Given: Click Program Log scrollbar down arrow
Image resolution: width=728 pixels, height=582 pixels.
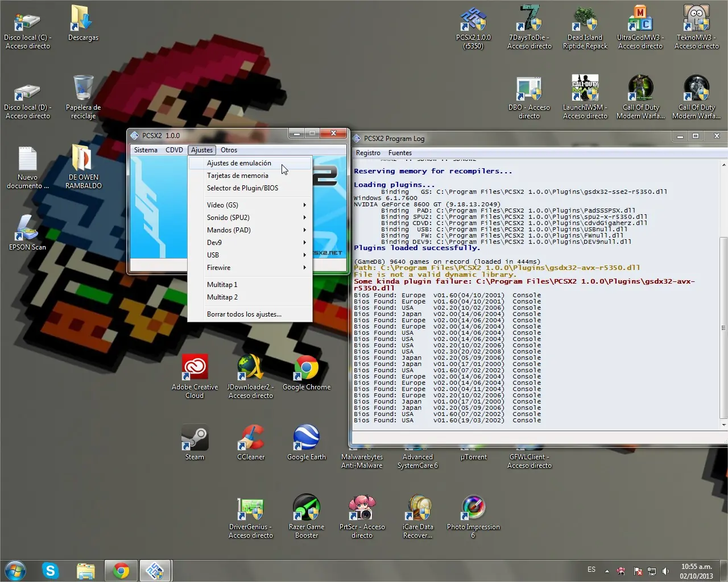Looking at the screenshot, I should 723,425.
